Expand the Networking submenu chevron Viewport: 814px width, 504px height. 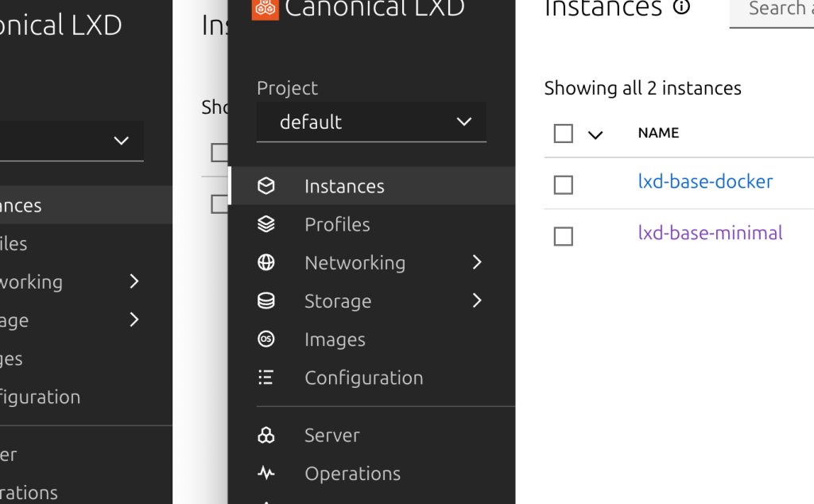click(477, 262)
